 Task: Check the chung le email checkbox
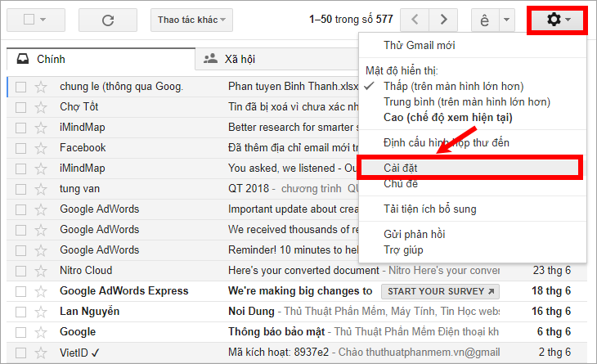21,88
